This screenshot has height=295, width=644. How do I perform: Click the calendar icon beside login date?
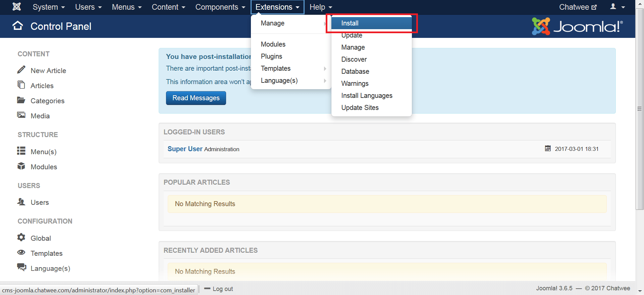pyautogui.click(x=548, y=148)
